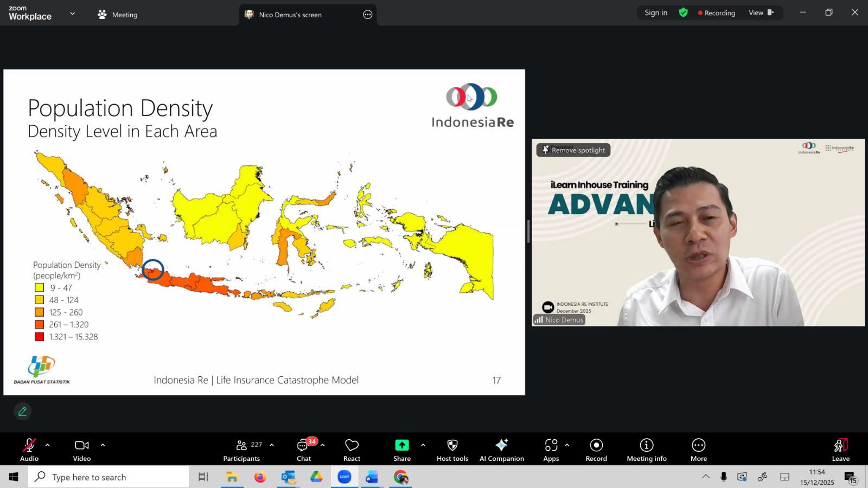Expand video options arrow next to Video
Image resolution: width=868 pixels, height=488 pixels.
pos(103,445)
